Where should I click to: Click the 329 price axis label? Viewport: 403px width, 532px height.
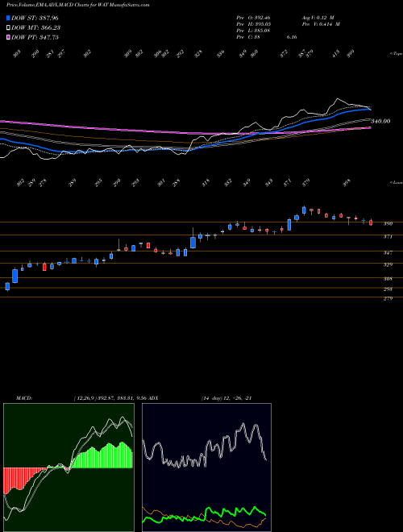pos(388,265)
